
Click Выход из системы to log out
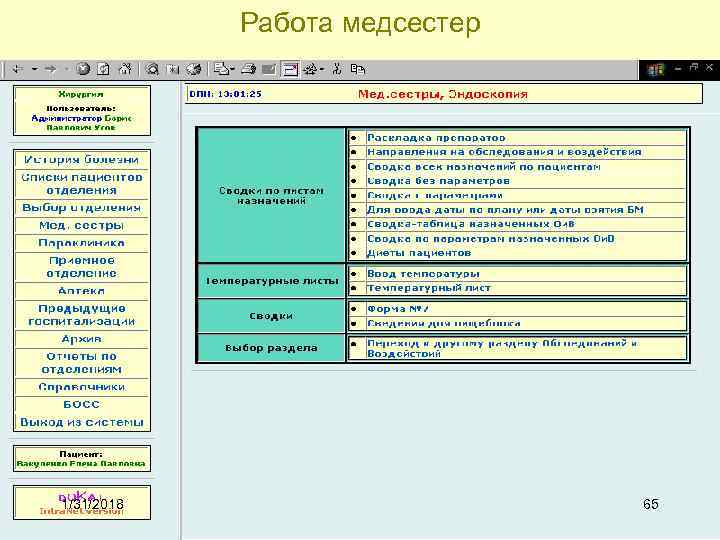click(82, 422)
